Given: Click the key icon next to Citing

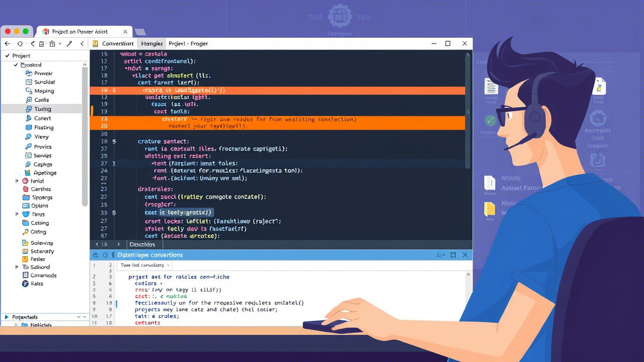Looking at the screenshot, I should pyautogui.click(x=27, y=232).
